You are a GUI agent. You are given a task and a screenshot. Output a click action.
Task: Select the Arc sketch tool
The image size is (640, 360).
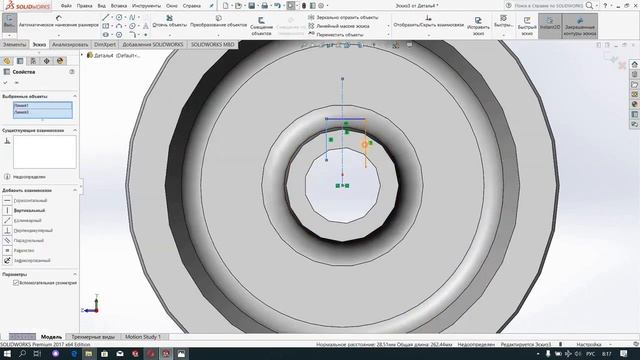(x=119, y=26)
